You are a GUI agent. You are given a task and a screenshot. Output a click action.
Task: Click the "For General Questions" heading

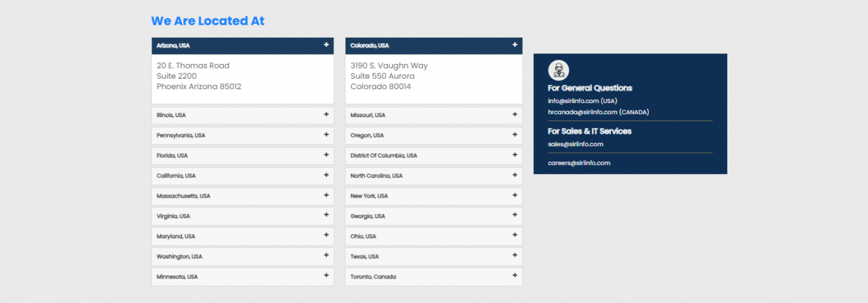click(x=590, y=88)
